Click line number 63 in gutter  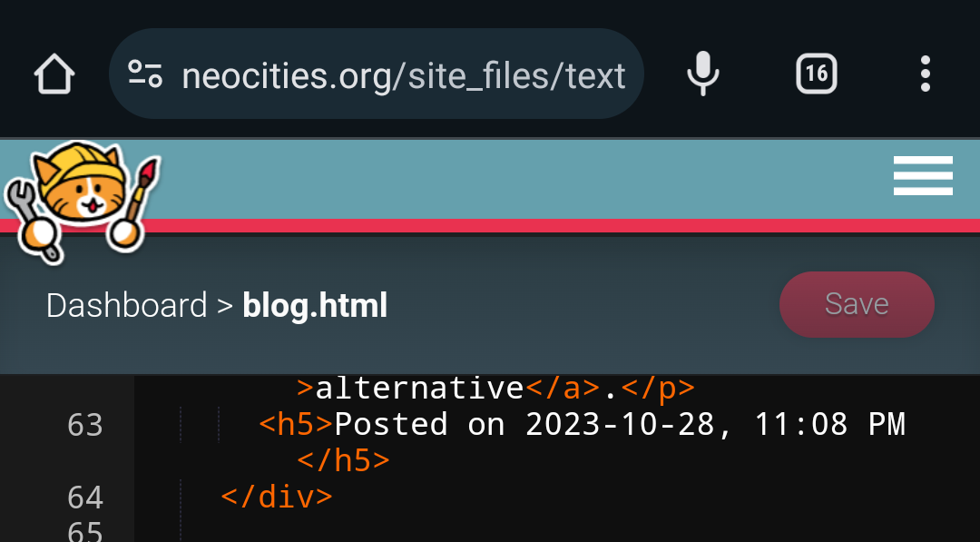coord(85,425)
